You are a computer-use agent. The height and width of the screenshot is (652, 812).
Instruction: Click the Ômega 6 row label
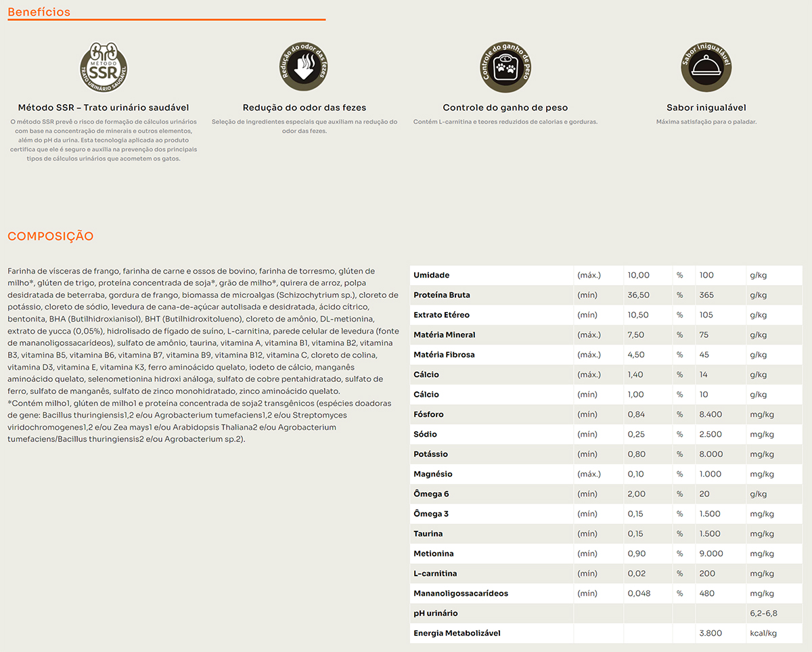431,494
